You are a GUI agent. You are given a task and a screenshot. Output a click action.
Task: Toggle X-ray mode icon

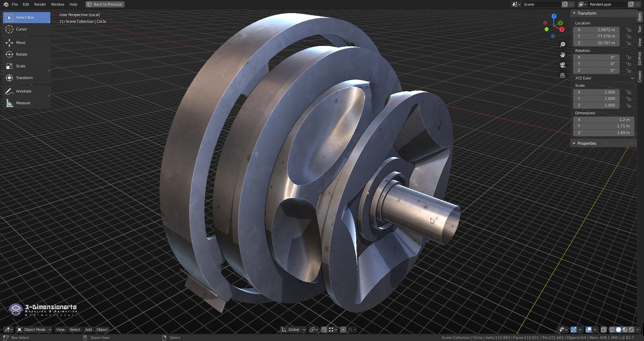tap(603, 329)
